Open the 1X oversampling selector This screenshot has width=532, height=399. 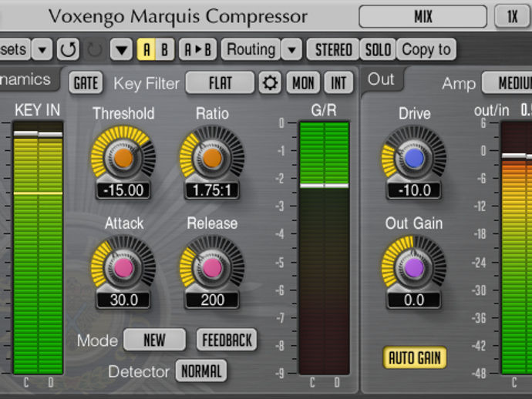[x=512, y=16]
